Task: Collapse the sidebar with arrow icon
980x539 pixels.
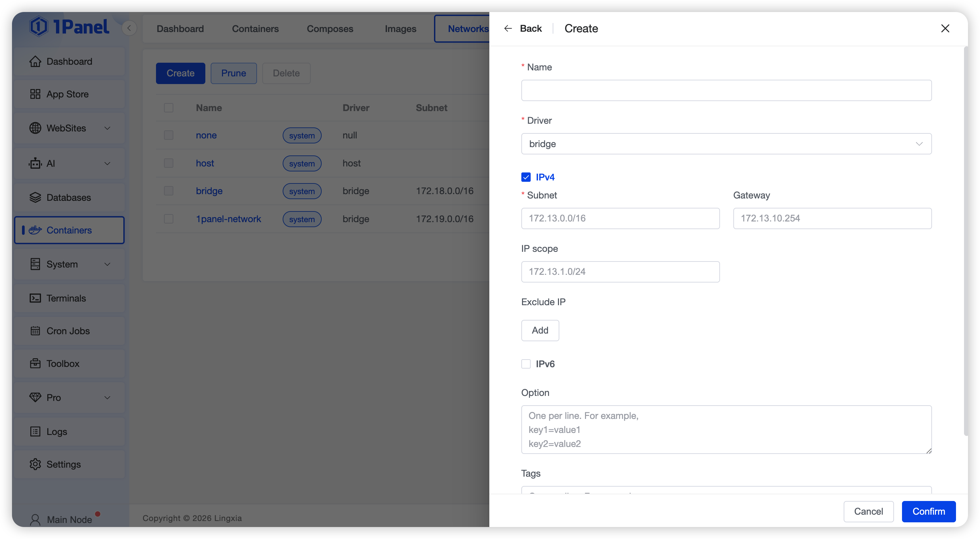Action: pos(129,28)
